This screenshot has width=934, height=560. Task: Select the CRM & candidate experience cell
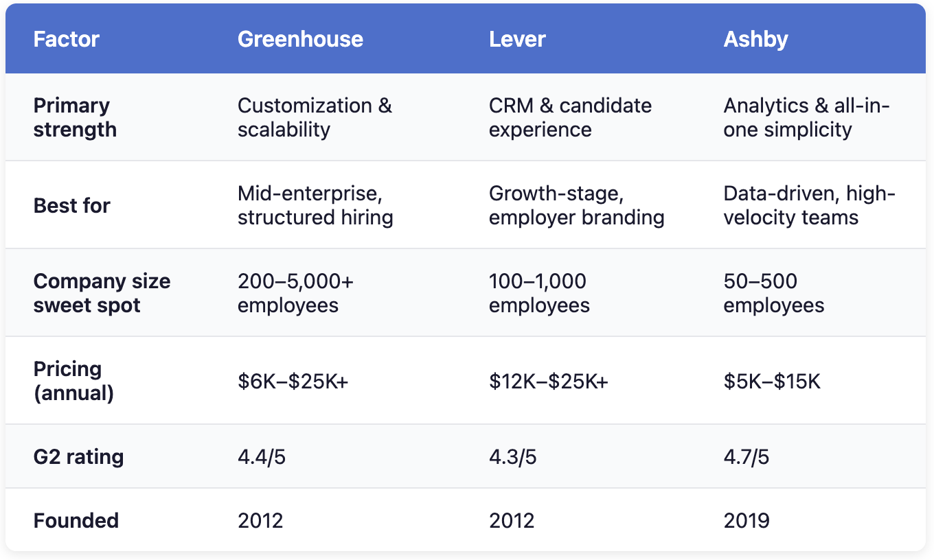pos(570,117)
